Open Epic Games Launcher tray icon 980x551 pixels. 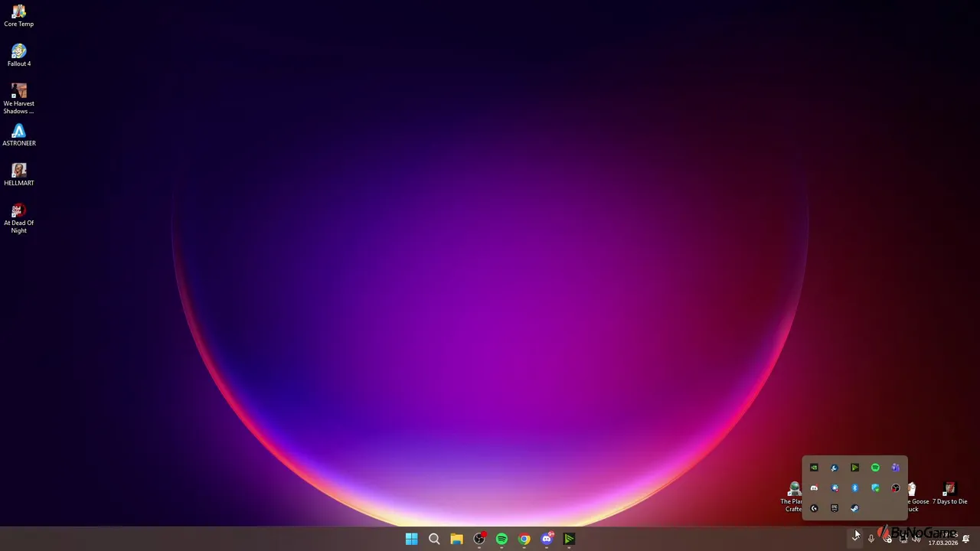click(835, 508)
